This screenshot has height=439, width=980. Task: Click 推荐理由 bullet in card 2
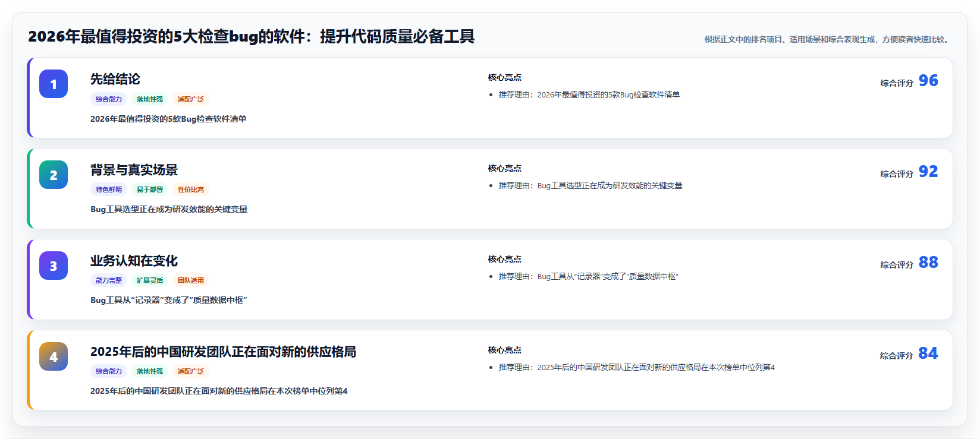coord(590,185)
